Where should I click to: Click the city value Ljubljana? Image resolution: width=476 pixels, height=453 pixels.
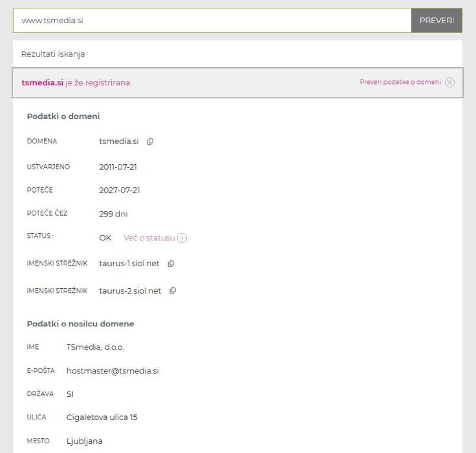pos(84,441)
